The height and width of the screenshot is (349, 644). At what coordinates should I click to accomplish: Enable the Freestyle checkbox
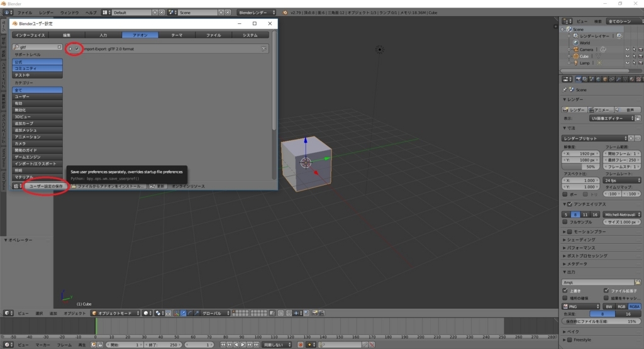point(570,340)
